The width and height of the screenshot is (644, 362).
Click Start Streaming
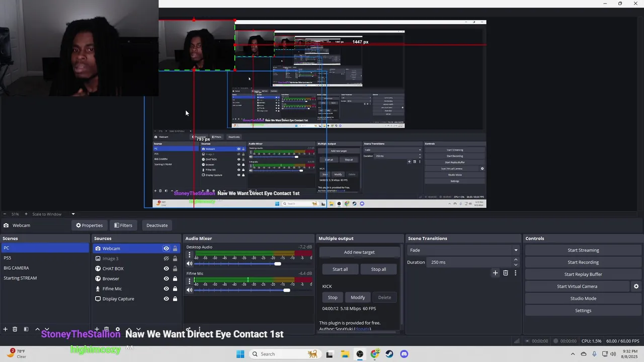coord(583,250)
